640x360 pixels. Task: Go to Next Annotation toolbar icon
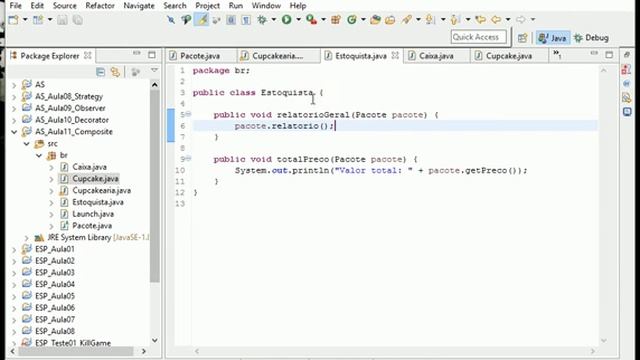pos(430,20)
